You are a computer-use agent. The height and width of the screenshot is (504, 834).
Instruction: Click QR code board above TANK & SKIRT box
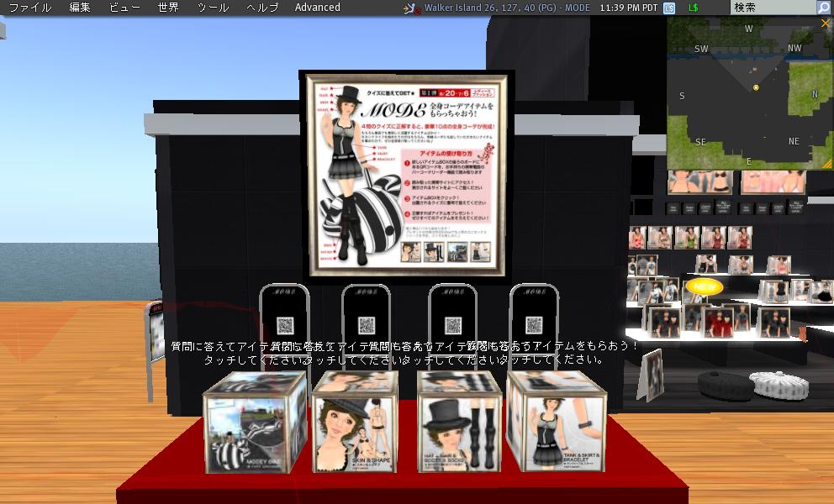pyautogui.click(x=534, y=324)
